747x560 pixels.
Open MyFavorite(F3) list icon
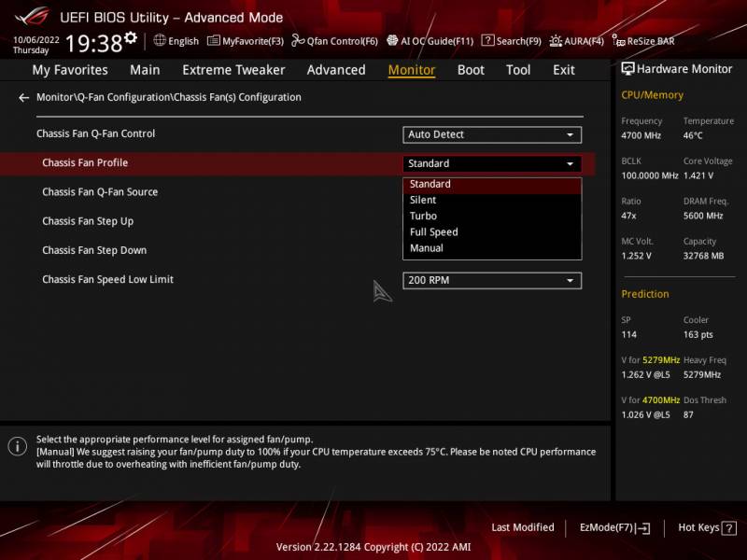(x=214, y=41)
